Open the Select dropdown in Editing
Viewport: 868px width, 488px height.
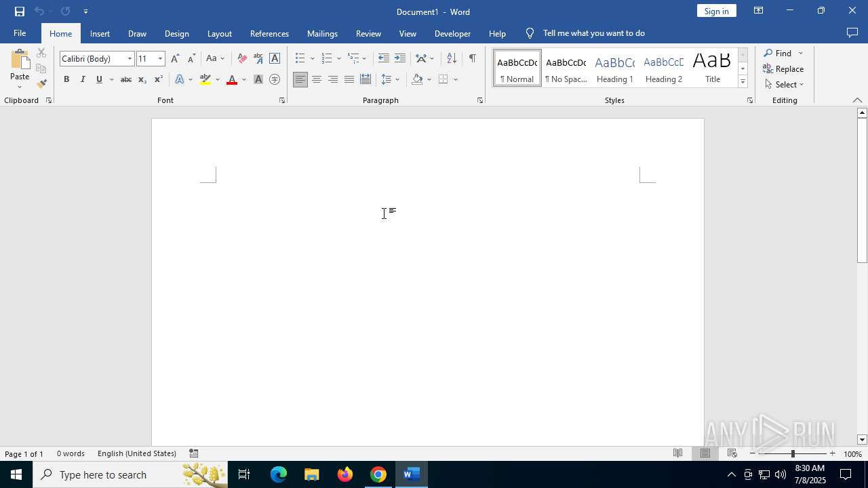coord(784,85)
